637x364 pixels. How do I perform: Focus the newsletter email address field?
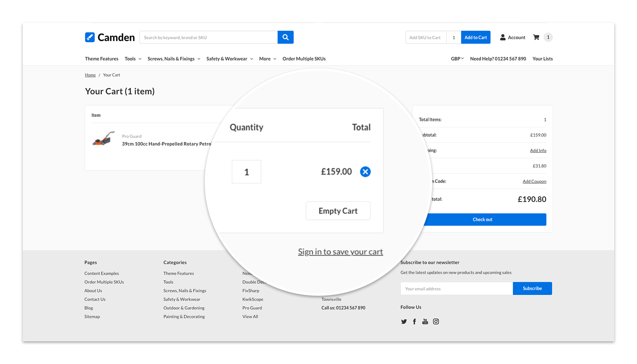tap(456, 288)
